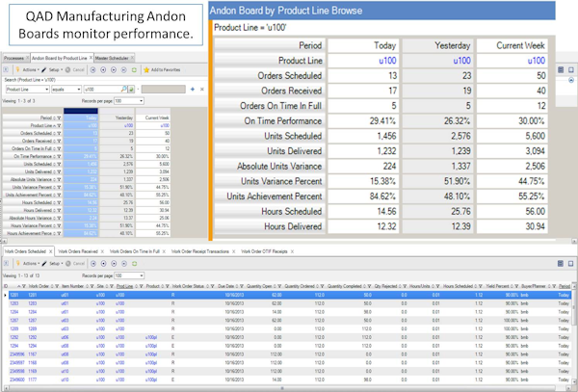The height and width of the screenshot is (392, 578).
Task: Click the u100pl product link in row 1292
Action: (151, 337)
